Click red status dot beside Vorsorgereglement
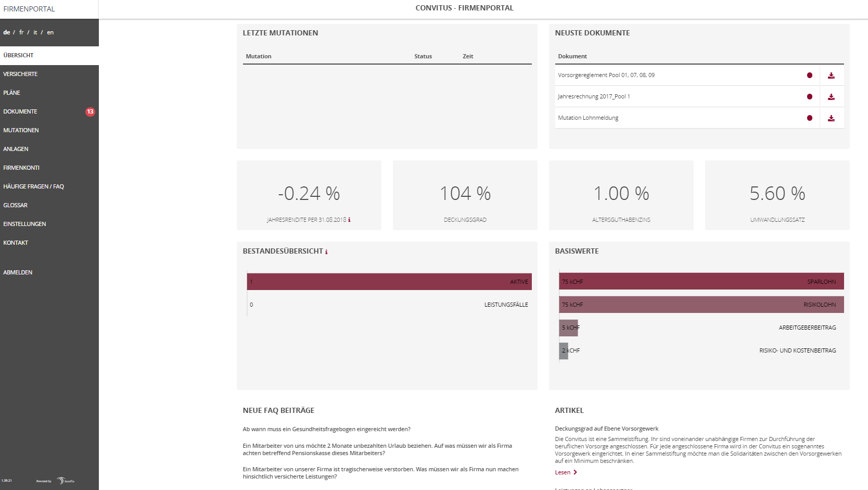The height and width of the screenshot is (490, 868). [809, 76]
